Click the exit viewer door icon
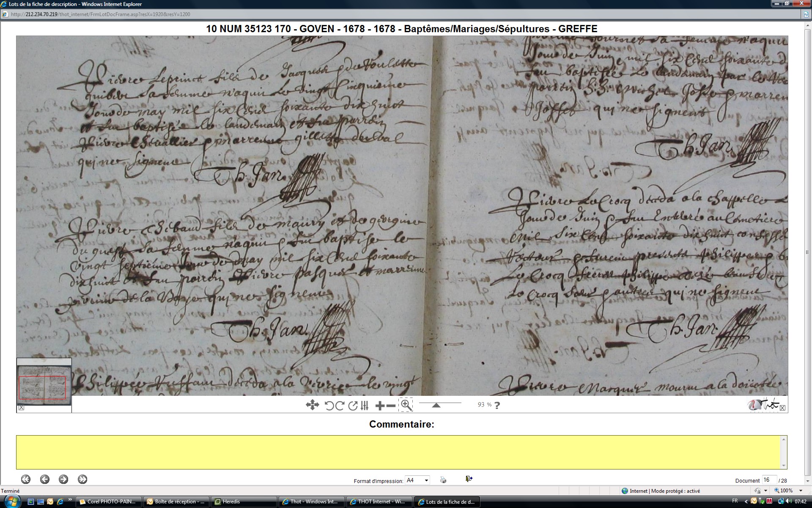The image size is (812, 508). click(x=469, y=479)
